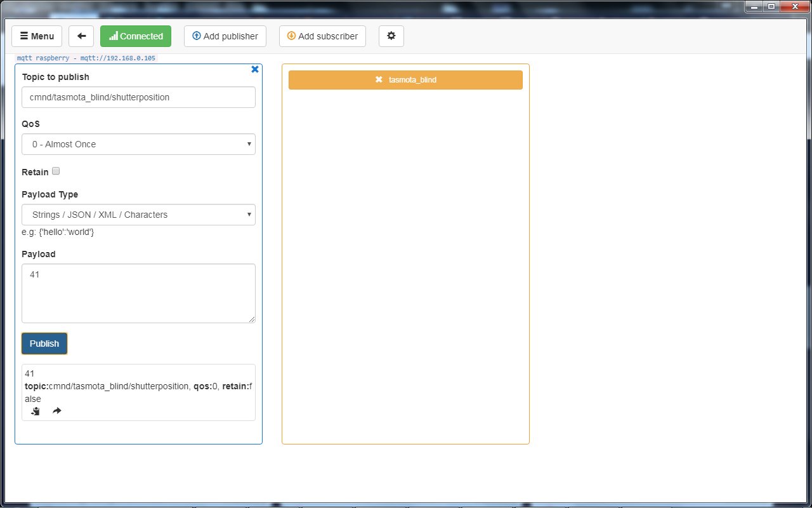Remove the tasmota_blind subscriber via its X
The image size is (812, 508).
(379, 80)
